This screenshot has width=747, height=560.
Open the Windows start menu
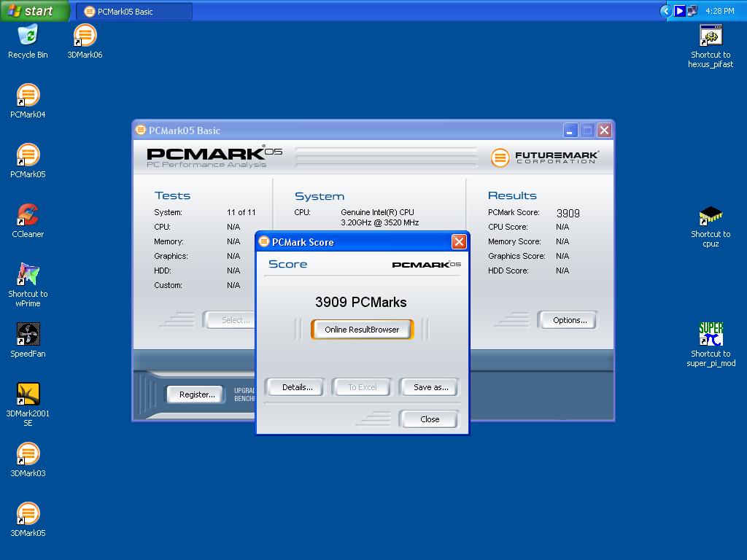(34, 11)
